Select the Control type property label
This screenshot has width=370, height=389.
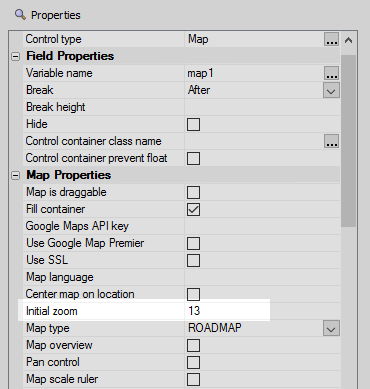(x=53, y=39)
